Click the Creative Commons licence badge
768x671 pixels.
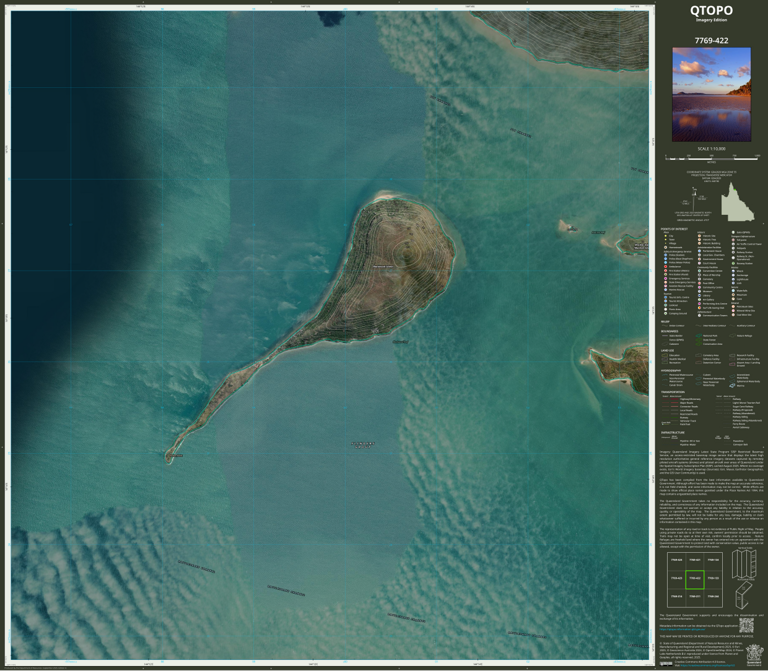(x=666, y=664)
